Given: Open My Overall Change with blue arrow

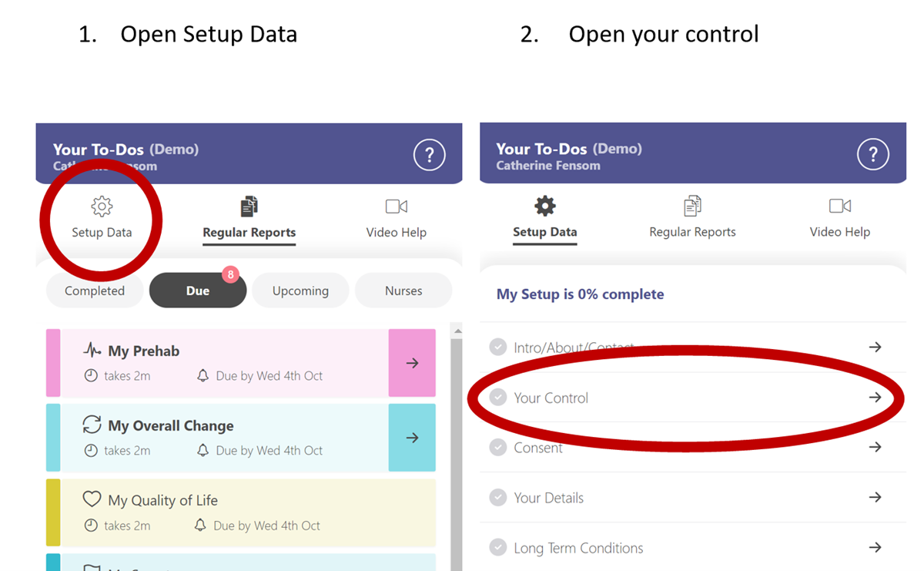Looking at the screenshot, I should [412, 438].
